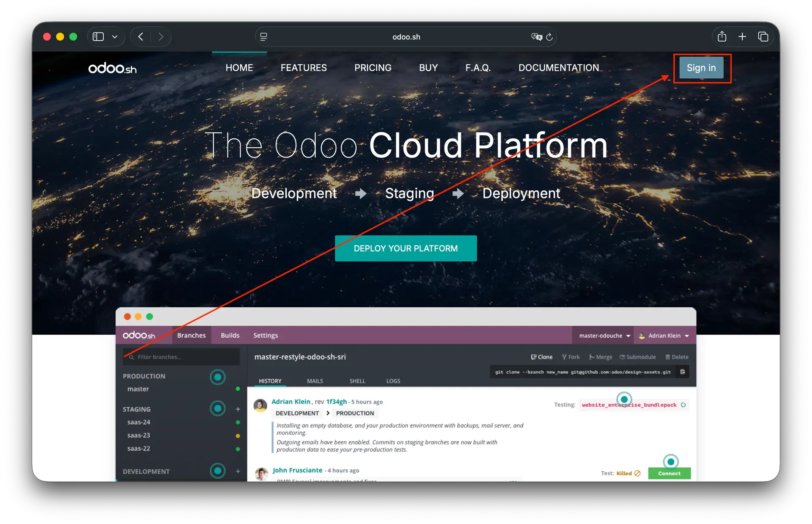Copy the git clone command
This screenshot has height=524, width=812.
[x=683, y=372]
